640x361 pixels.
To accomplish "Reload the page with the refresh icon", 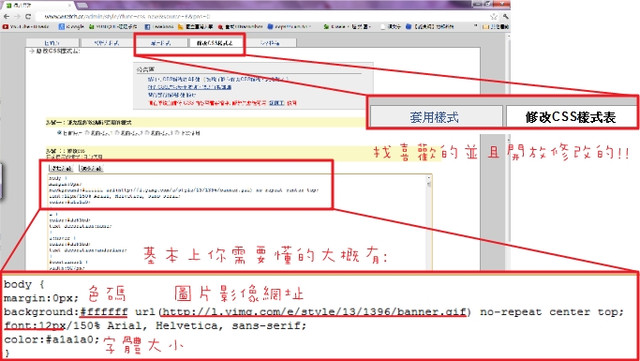I will click(28, 17).
